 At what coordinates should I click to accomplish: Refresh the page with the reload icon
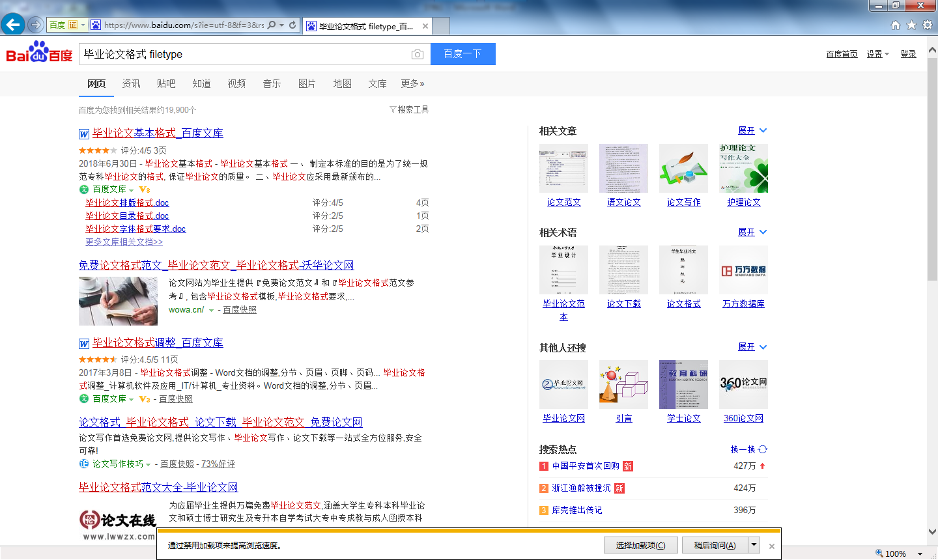(x=292, y=25)
